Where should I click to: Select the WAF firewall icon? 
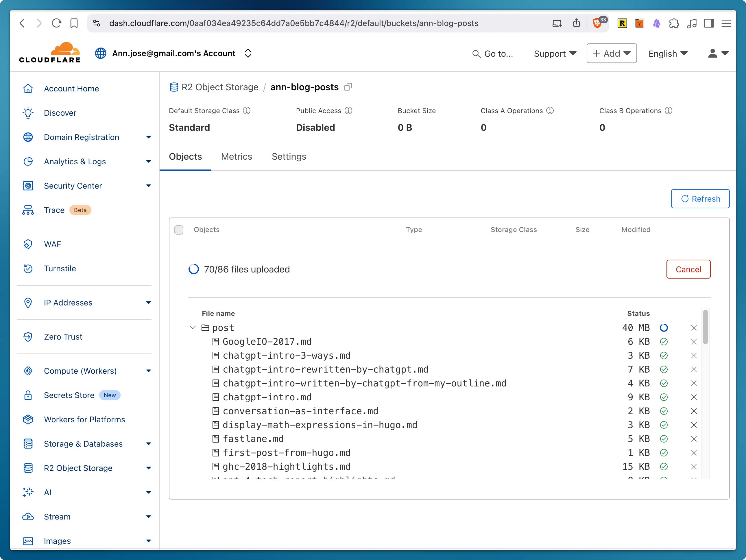pyautogui.click(x=28, y=244)
